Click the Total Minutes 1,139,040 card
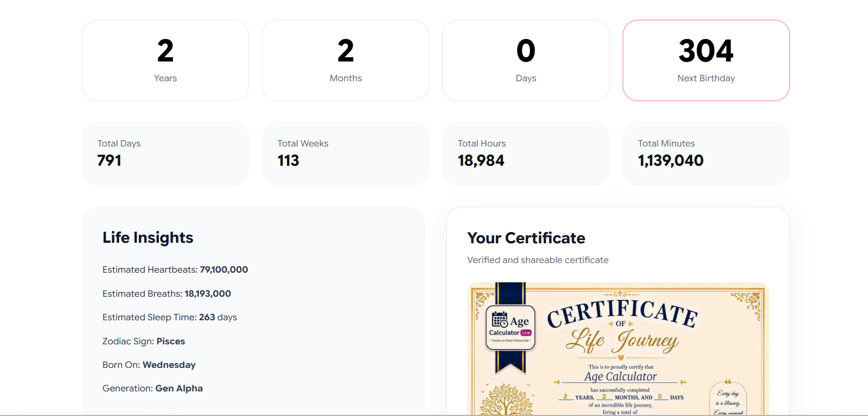The image size is (868, 416). [x=706, y=153]
